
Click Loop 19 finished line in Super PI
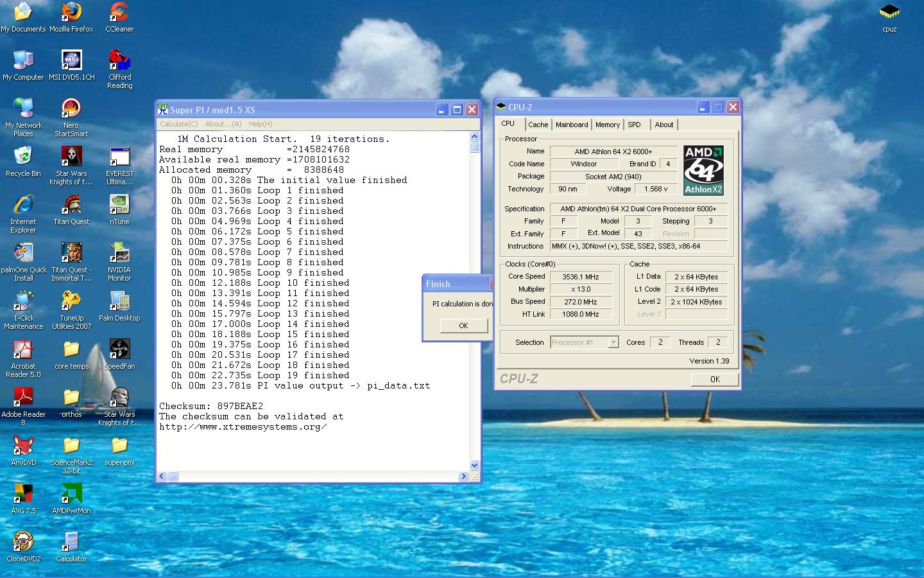point(261,375)
